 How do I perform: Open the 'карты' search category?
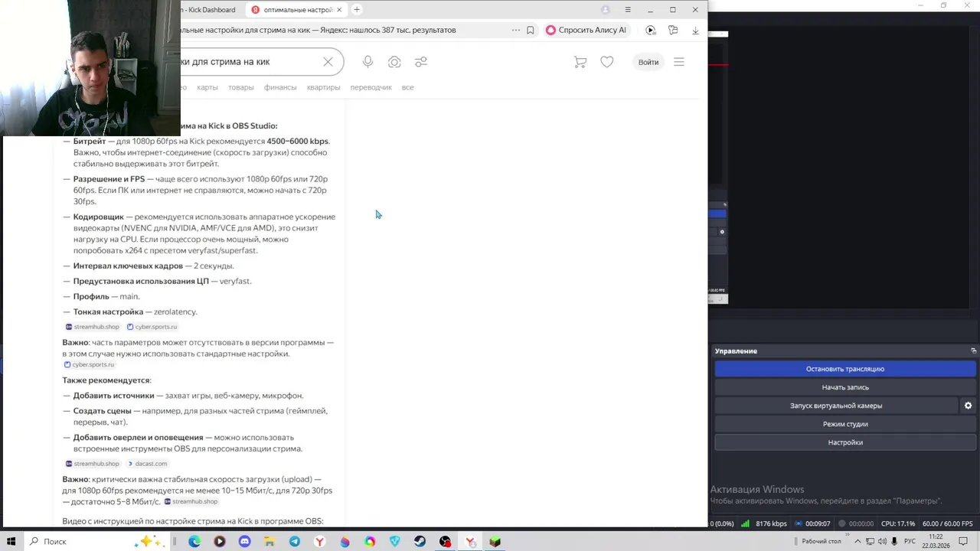[207, 87]
